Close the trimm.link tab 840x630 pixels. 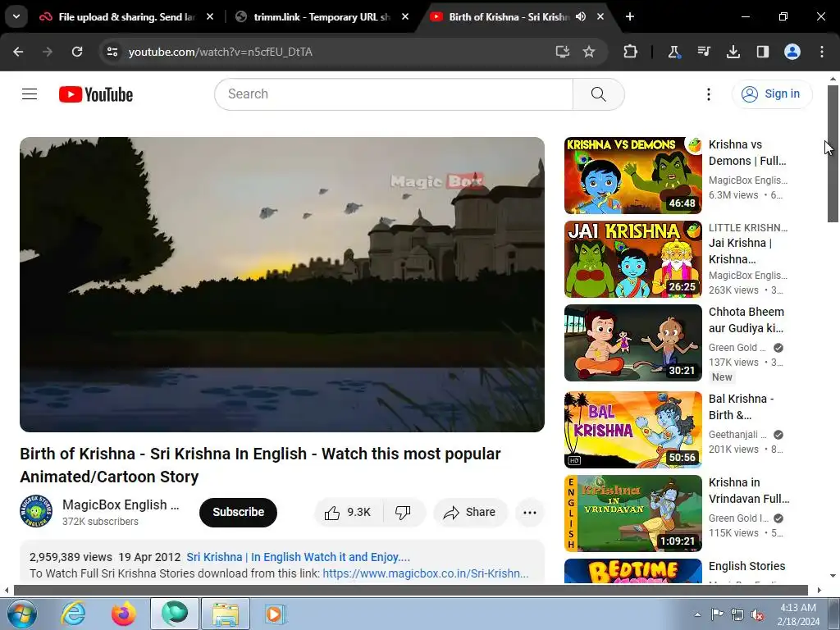(405, 16)
